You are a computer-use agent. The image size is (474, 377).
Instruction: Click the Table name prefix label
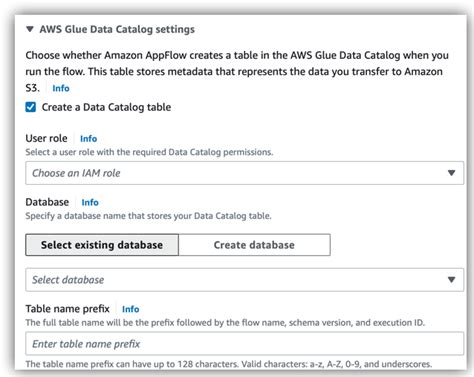tap(68, 309)
